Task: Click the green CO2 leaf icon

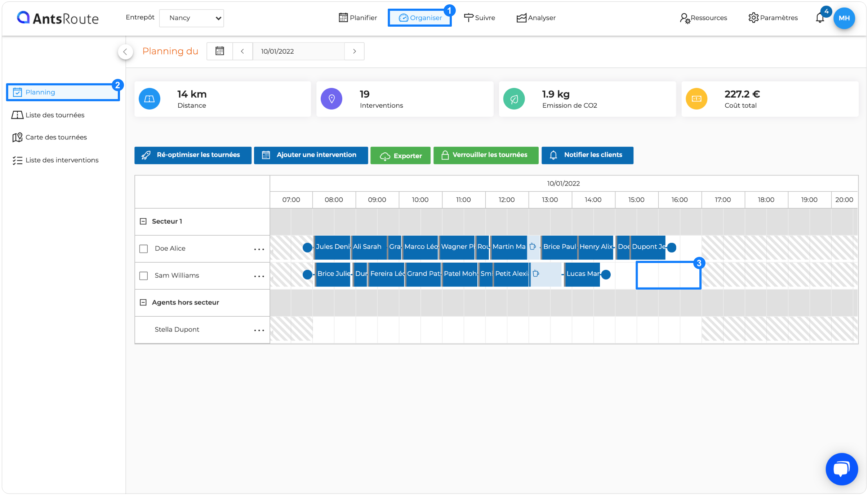Action: click(514, 99)
